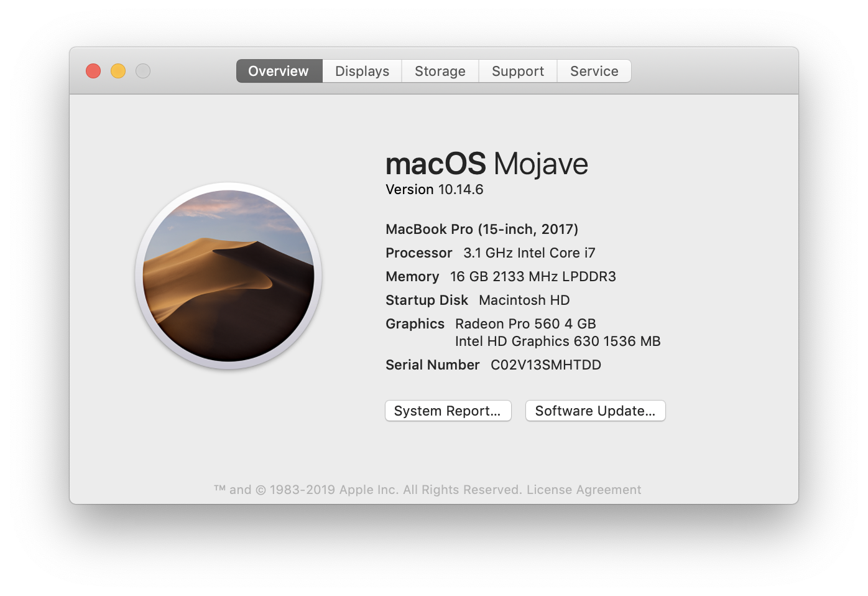Click the Graphics label
Viewport: 868px width, 596px height.
click(415, 324)
